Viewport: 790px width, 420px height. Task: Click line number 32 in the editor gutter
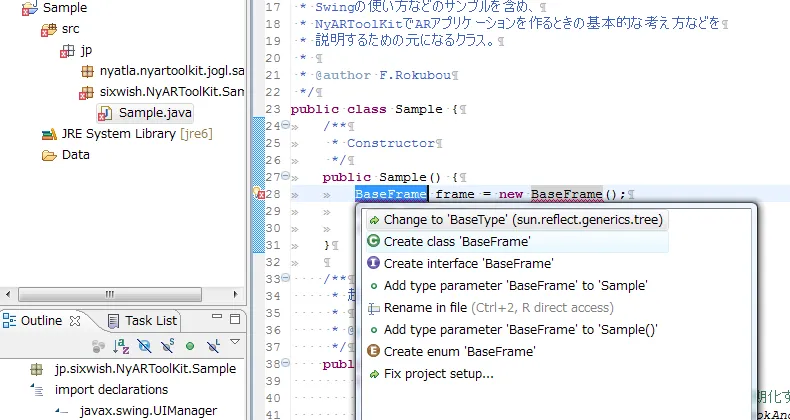[x=273, y=262]
